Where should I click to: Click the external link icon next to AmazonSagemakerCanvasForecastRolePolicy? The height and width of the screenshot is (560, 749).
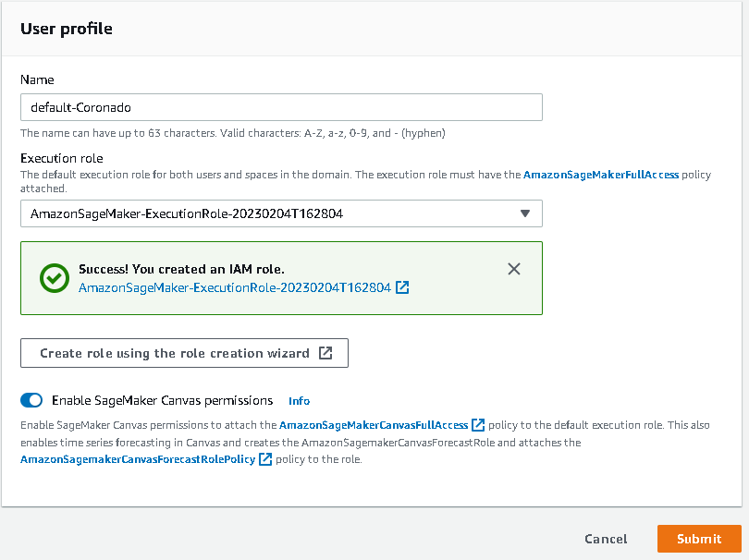265,458
